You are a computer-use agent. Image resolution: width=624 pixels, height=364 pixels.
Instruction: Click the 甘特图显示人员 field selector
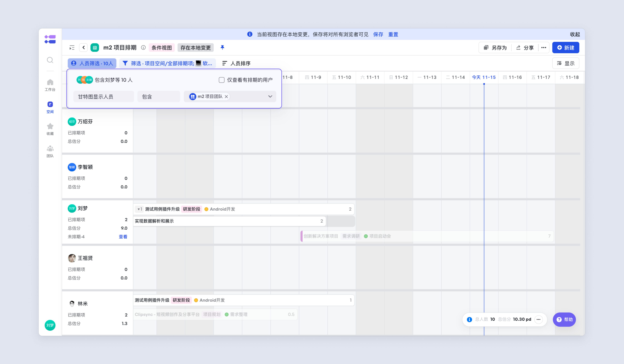coord(104,97)
